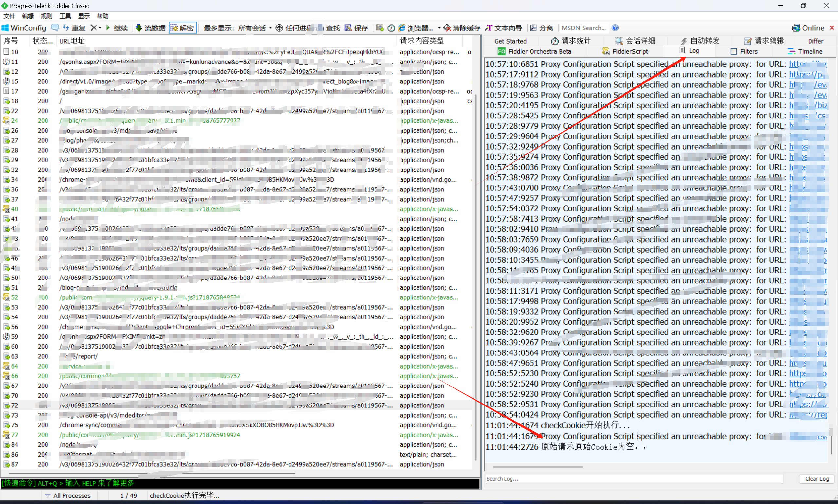This screenshot has height=504, width=838.
Task: Close the toolbar with red X
Action: pyautogui.click(x=832, y=27)
